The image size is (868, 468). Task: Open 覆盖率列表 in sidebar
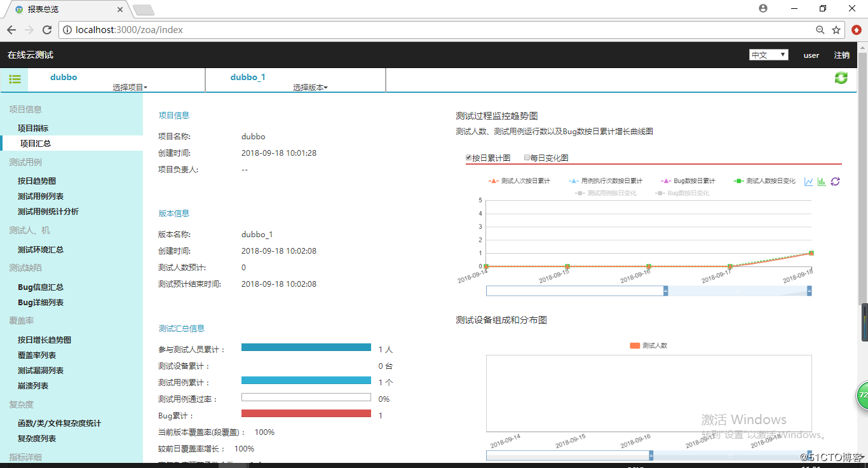(37, 355)
